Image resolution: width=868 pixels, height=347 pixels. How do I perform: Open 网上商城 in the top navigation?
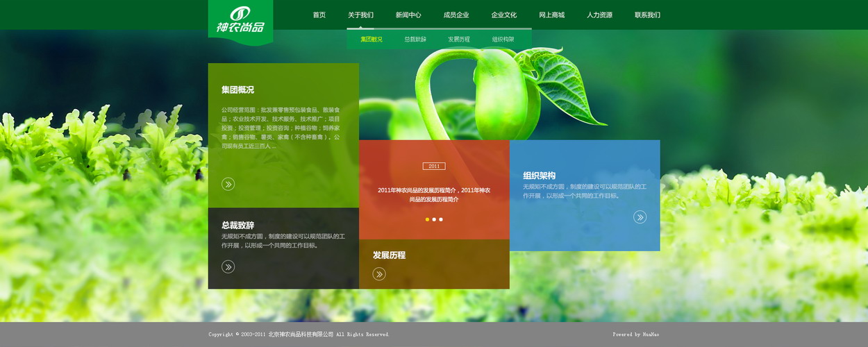coord(551,15)
